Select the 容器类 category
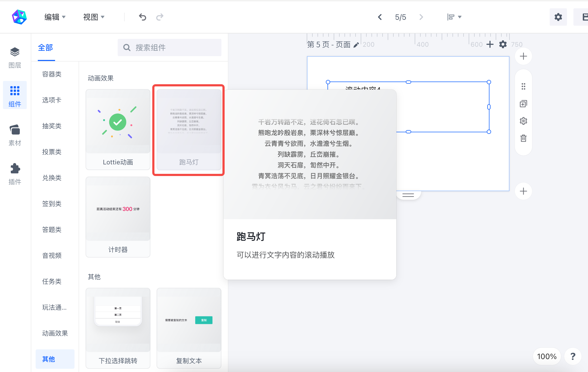Screen dimensions: 588x372 point(52,74)
